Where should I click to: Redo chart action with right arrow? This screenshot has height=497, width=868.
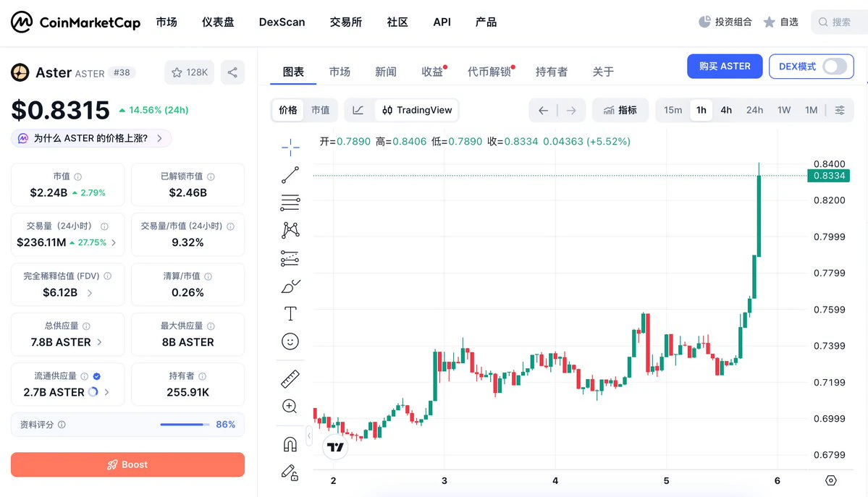click(x=571, y=111)
